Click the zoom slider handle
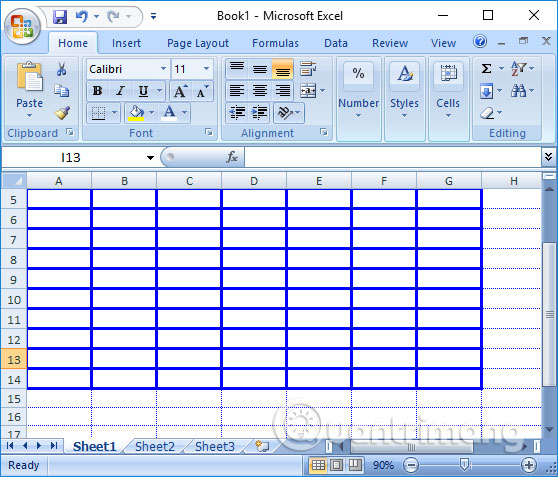 point(464,465)
